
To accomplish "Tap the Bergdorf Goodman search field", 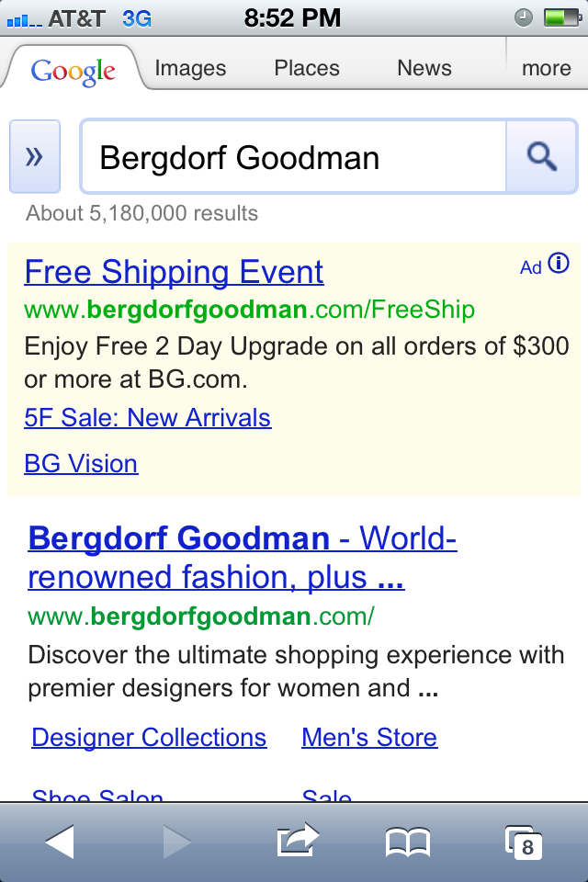I will 292,157.
